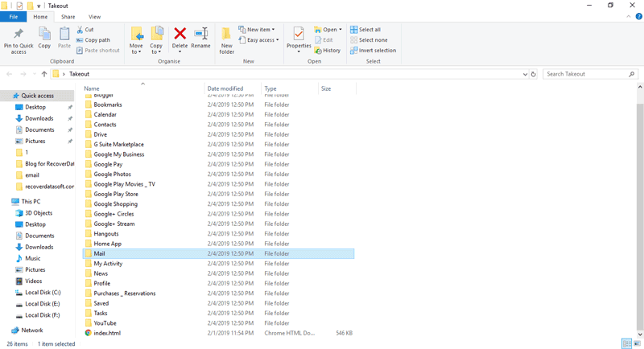This screenshot has height=349, width=644.
Task: Select the My Activity folder
Action: [x=218, y=263]
